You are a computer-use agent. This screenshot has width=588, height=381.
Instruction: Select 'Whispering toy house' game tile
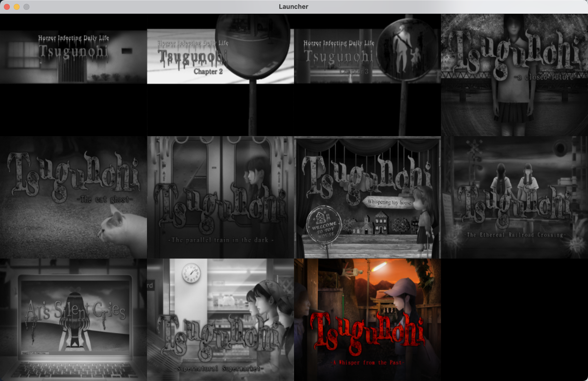coord(367,197)
